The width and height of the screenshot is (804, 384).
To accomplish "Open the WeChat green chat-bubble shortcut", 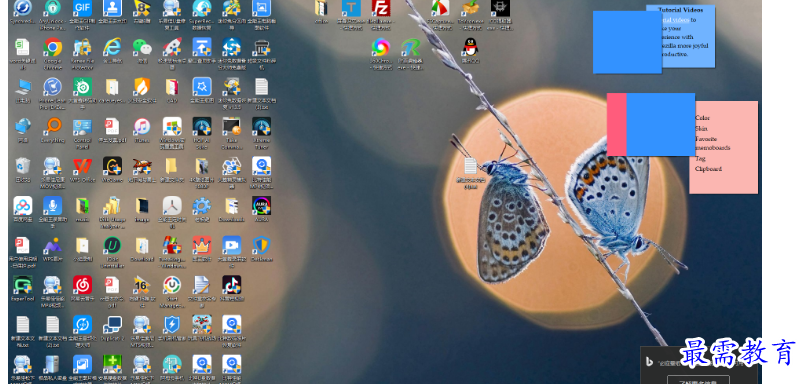I will point(142,47).
